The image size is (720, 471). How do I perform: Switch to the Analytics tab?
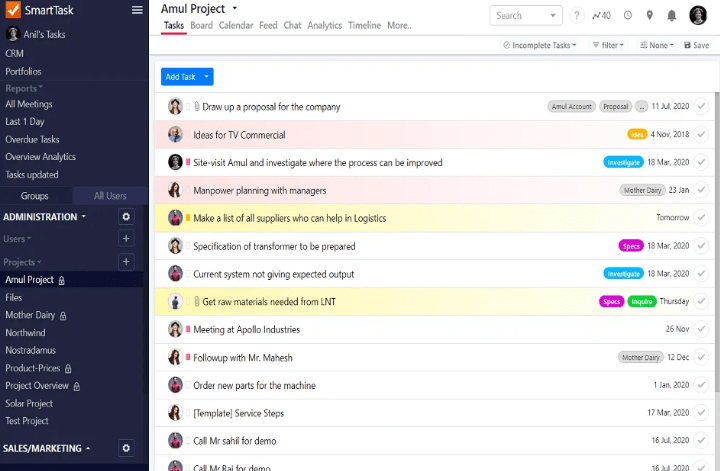pyautogui.click(x=325, y=25)
